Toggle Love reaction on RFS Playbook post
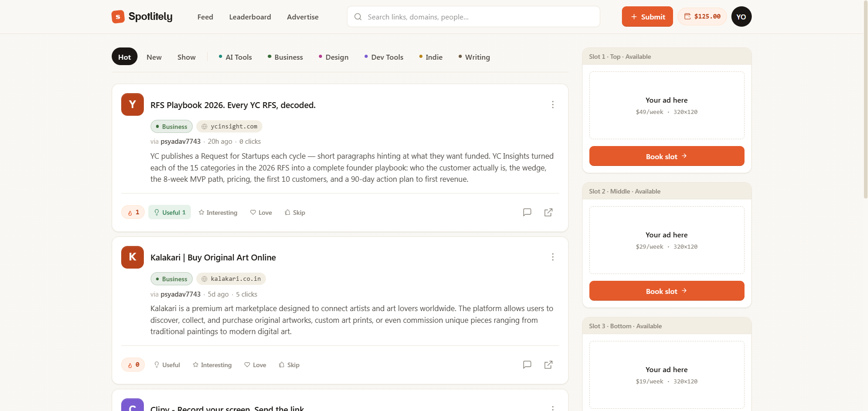The height and width of the screenshot is (411, 868). pos(261,213)
